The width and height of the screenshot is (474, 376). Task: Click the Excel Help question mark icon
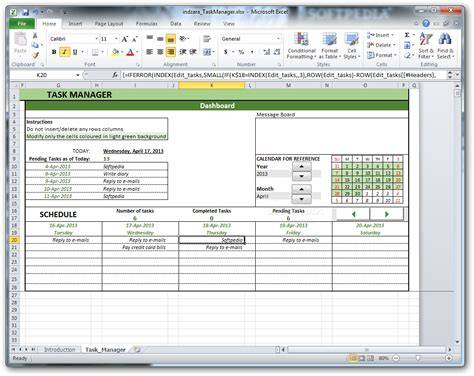point(426,24)
